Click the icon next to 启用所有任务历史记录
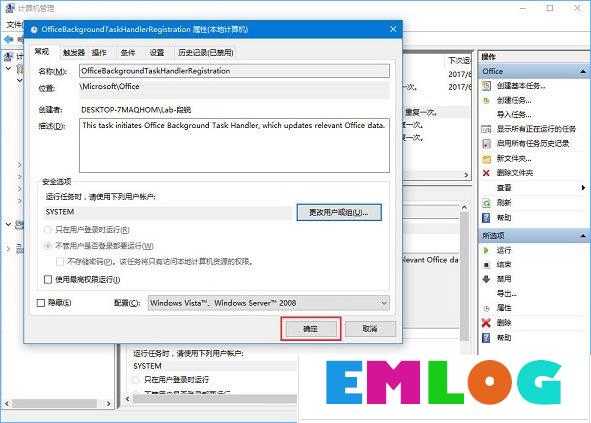591x423 pixels. point(487,144)
